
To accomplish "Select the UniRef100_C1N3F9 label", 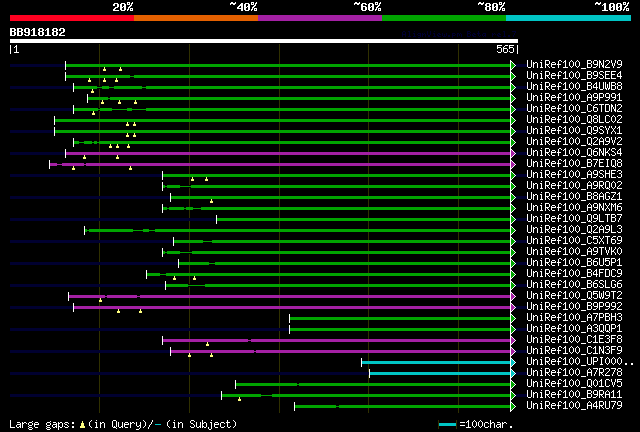I will pos(574,351).
